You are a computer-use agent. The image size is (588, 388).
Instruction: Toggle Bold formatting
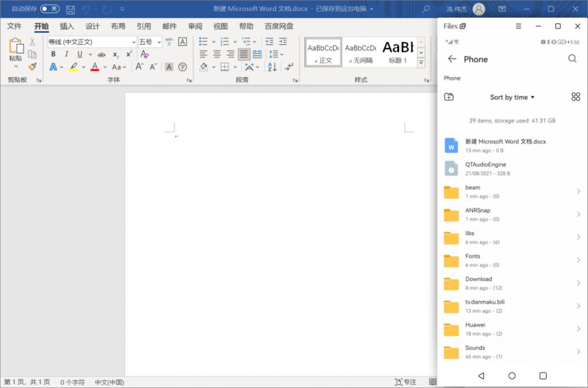tap(53, 54)
